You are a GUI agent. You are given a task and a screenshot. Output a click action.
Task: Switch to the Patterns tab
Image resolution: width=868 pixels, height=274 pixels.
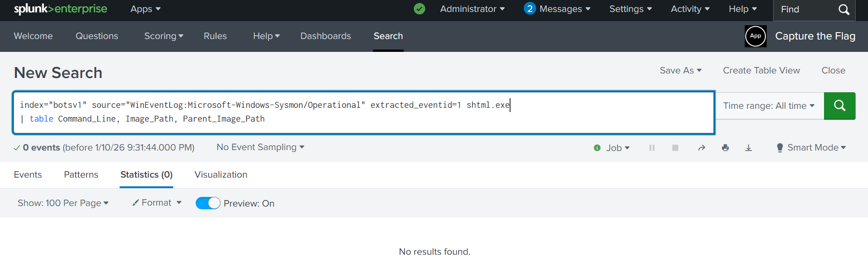[81, 174]
